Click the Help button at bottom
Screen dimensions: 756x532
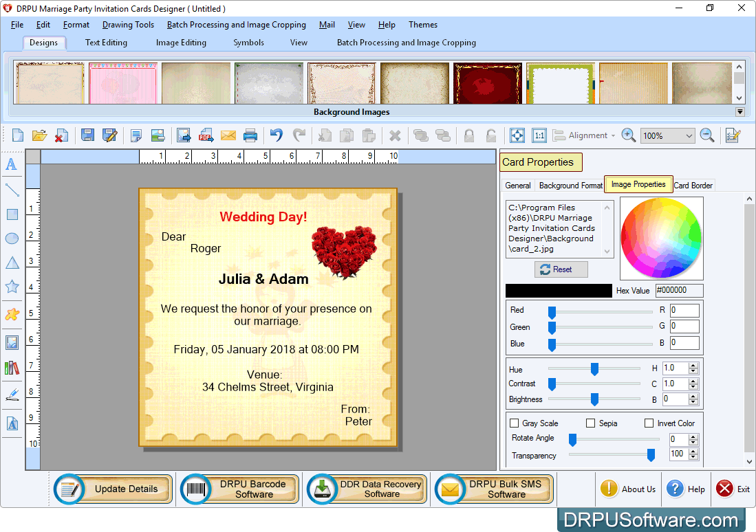686,489
